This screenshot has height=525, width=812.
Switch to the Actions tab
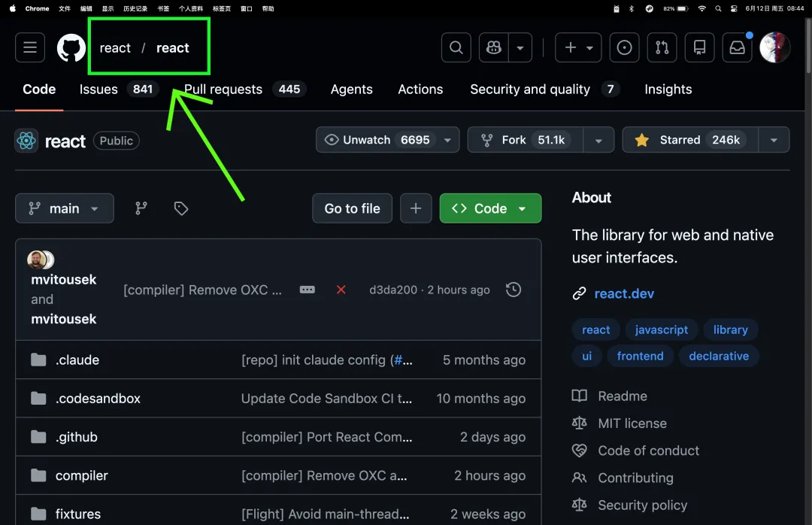[x=420, y=90]
